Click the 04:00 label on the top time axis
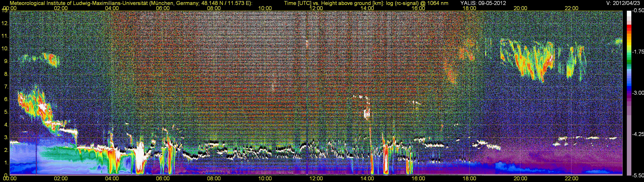Viewport: 644px width, 182px height. [112, 8]
